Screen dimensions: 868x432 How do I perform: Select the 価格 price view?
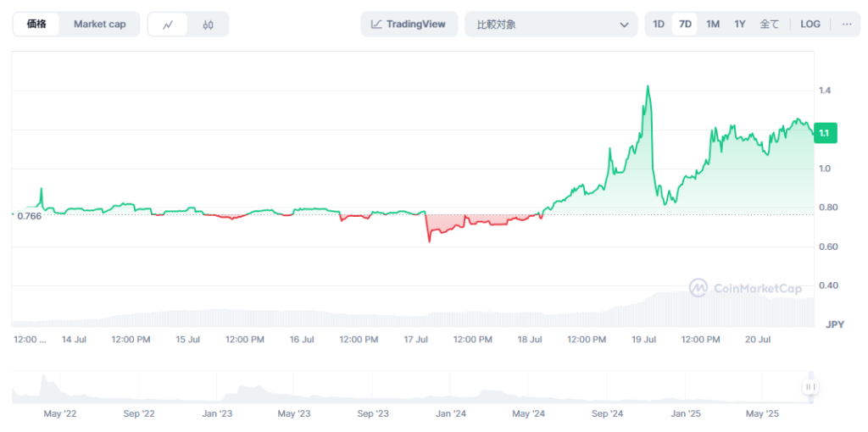[x=36, y=24]
